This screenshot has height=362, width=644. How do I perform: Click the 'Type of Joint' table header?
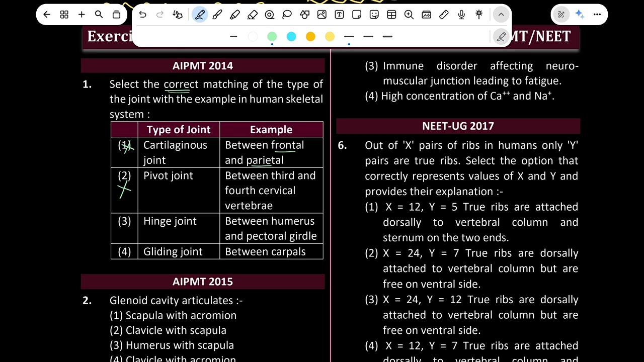click(179, 130)
